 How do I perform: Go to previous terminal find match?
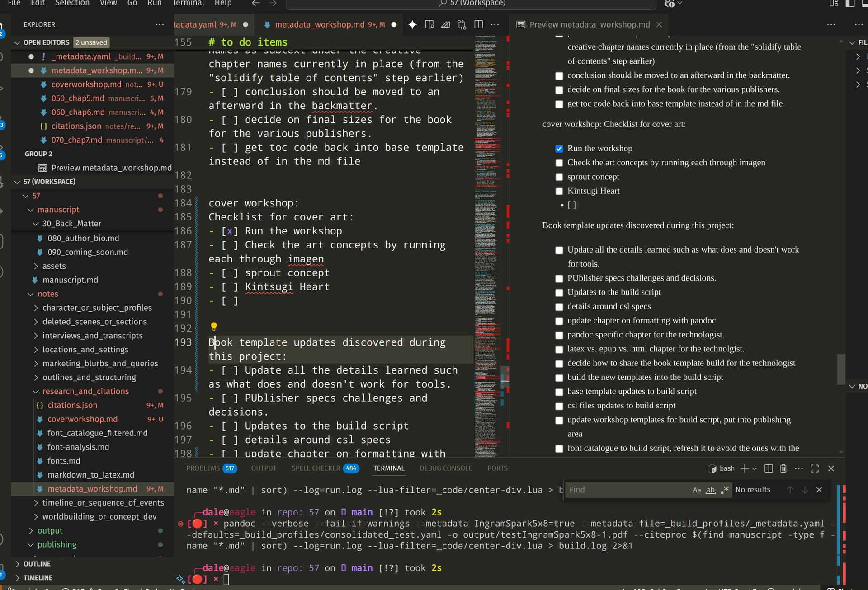(790, 490)
